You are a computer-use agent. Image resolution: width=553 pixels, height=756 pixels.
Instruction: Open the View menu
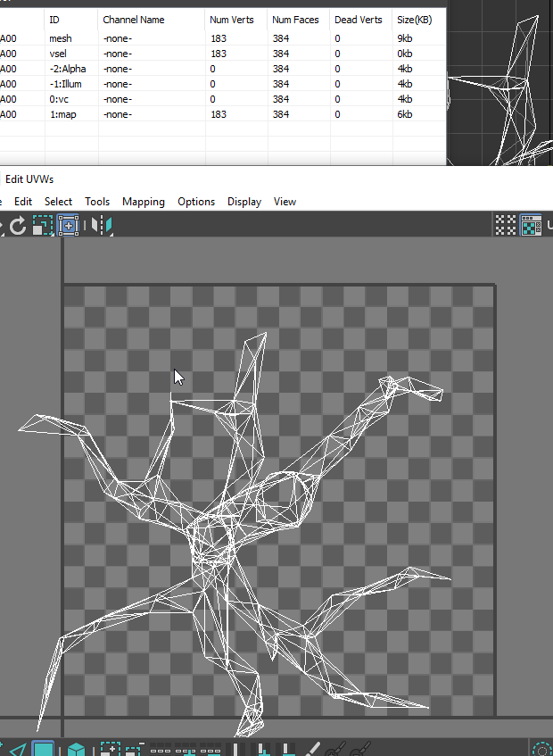click(x=285, y=202)
